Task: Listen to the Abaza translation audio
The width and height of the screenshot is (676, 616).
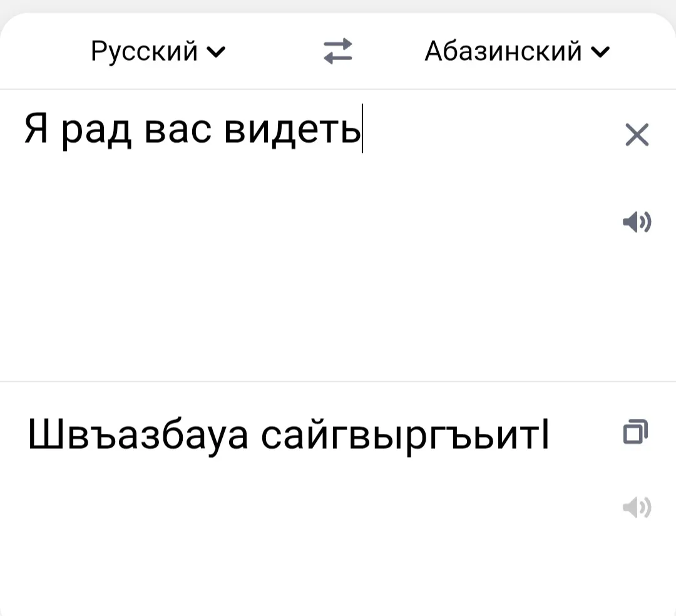Action: (x=637, y=507)
